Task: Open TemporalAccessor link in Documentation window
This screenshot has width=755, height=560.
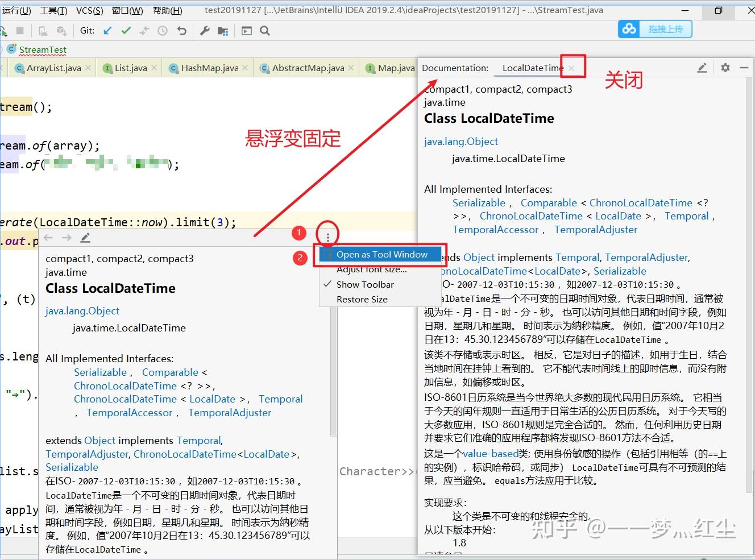Action: point(495,230)
